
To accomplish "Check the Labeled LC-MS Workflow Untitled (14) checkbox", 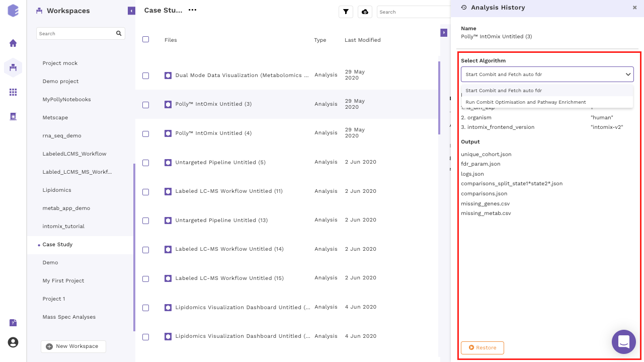I will click(145, 250).
